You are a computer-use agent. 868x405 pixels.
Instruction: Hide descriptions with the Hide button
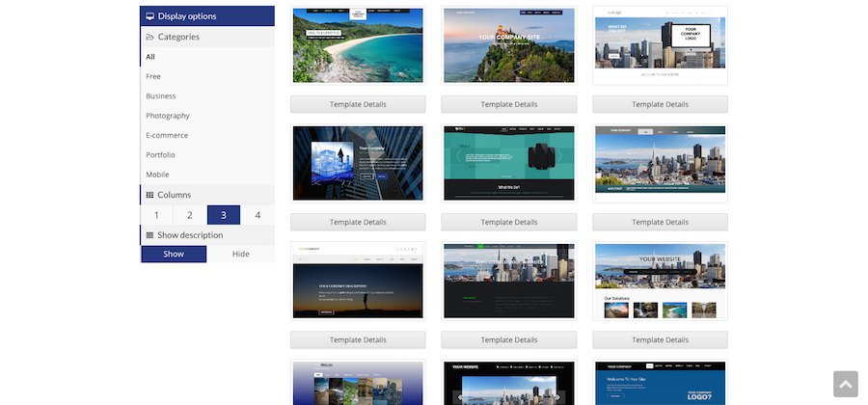pyautogui.click(x=241, y=254)
